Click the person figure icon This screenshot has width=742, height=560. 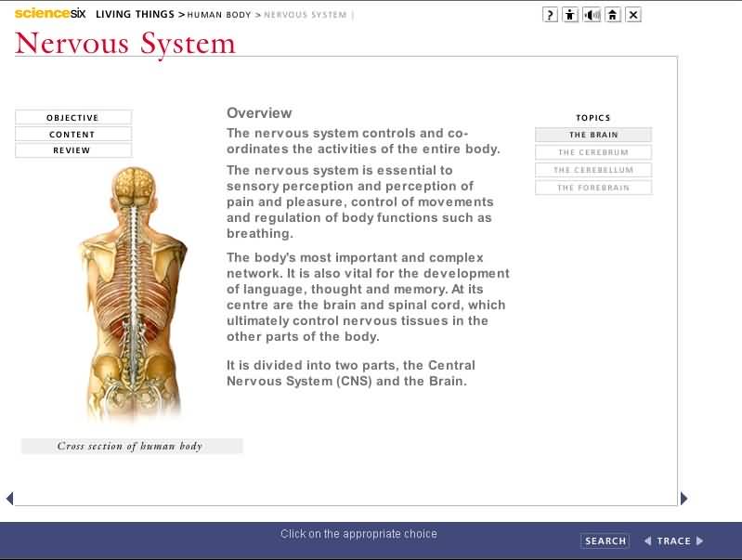click(x=570, y=15)
